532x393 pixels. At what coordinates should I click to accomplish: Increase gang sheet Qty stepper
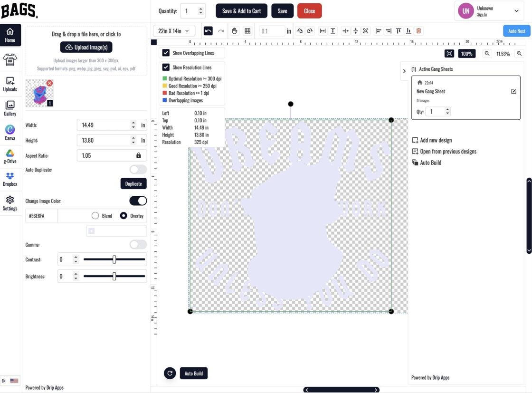tap(447, 109)
